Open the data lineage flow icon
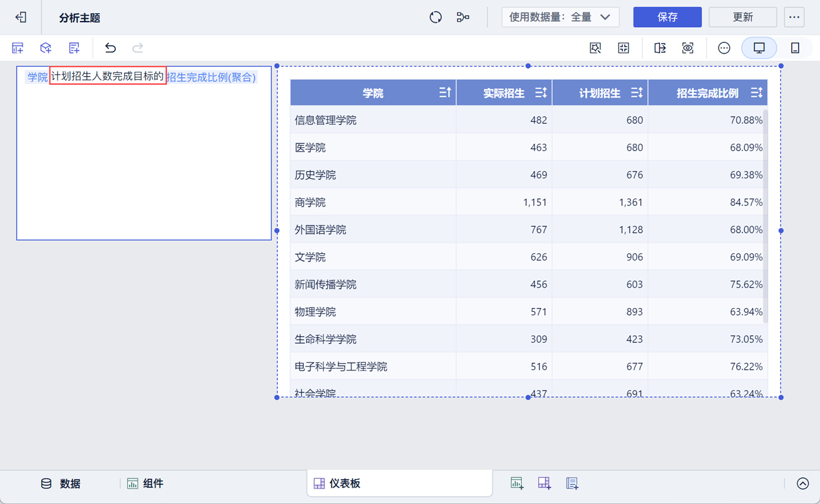This screenshot has height=504, width=820. point(463,17)
